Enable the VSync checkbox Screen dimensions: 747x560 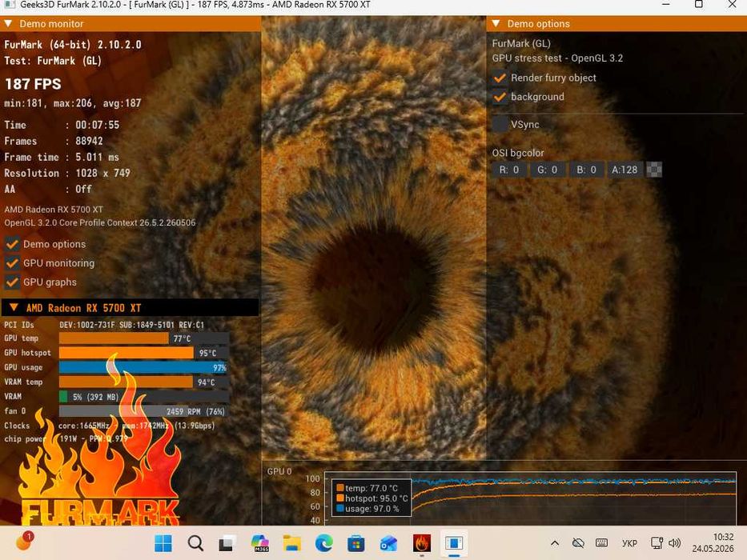click(500, 124)
